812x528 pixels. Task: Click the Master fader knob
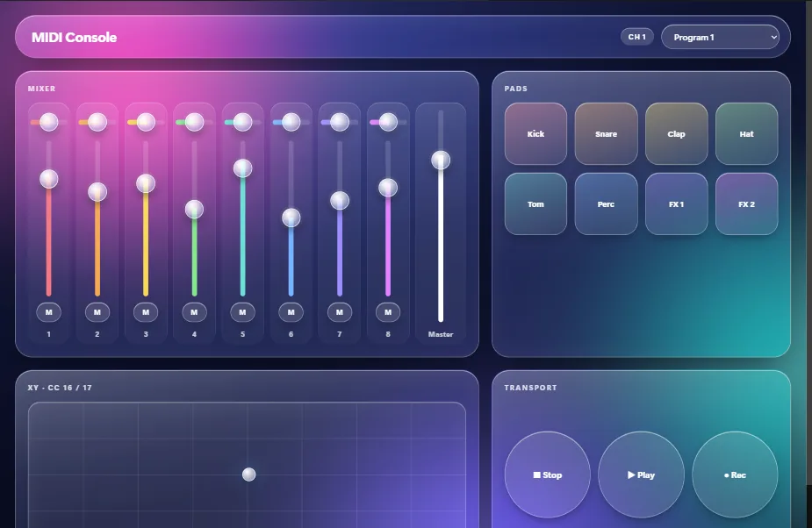(x=441, y=160)
